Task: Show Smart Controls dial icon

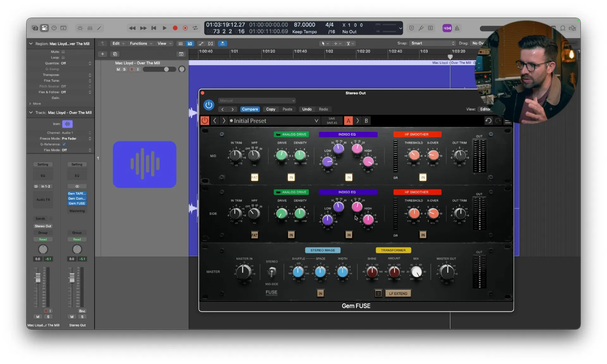Action: (80, 28)
